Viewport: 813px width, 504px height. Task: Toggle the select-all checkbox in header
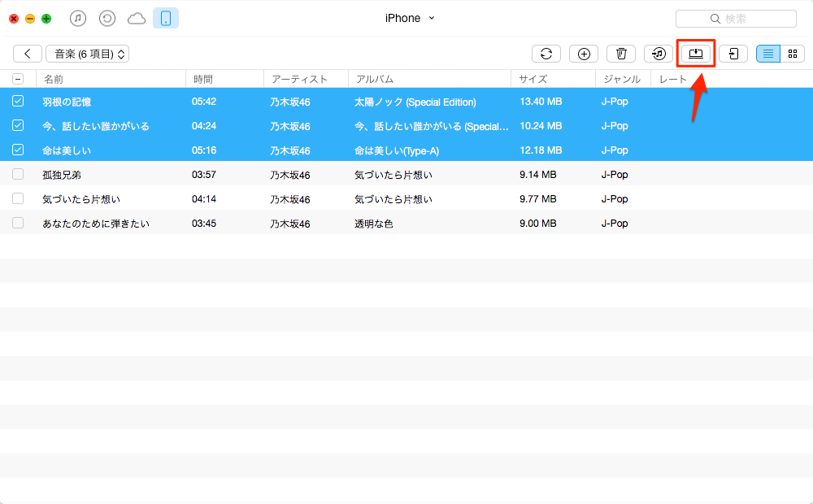18,80
